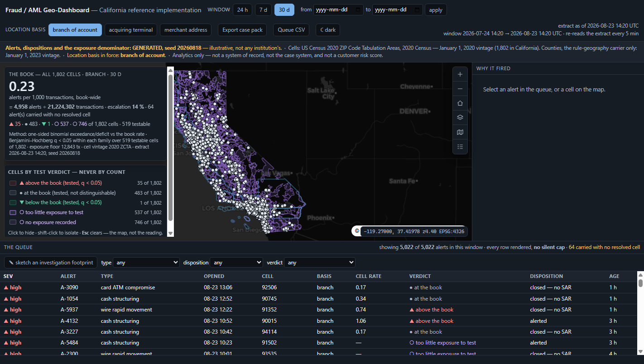Download the Queue CSV
Viewport: 644px width, 364px height.
[291, 30]
